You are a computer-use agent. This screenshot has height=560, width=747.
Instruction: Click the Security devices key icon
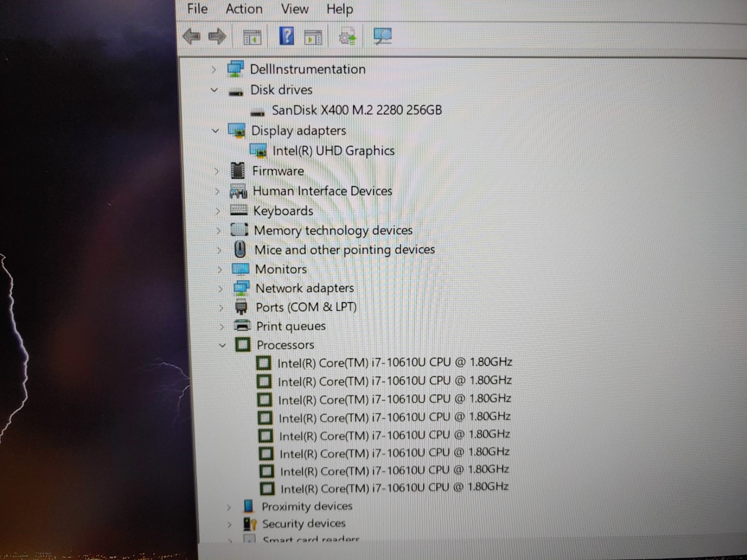point(250,524)
